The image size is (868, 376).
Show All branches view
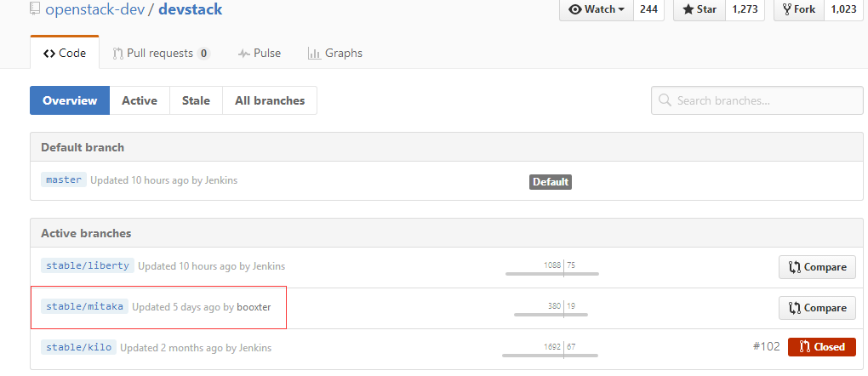(x=269, y=100)
